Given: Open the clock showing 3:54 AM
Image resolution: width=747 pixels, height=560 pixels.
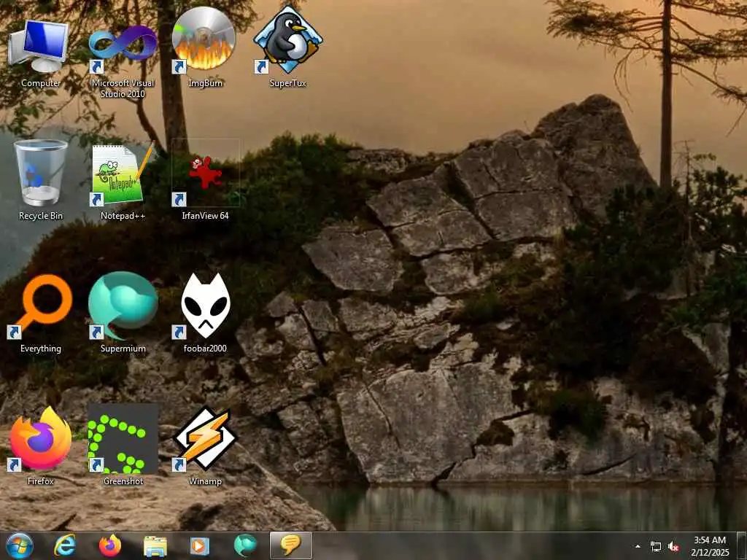Looking at the screenshot, I should 710,546.
